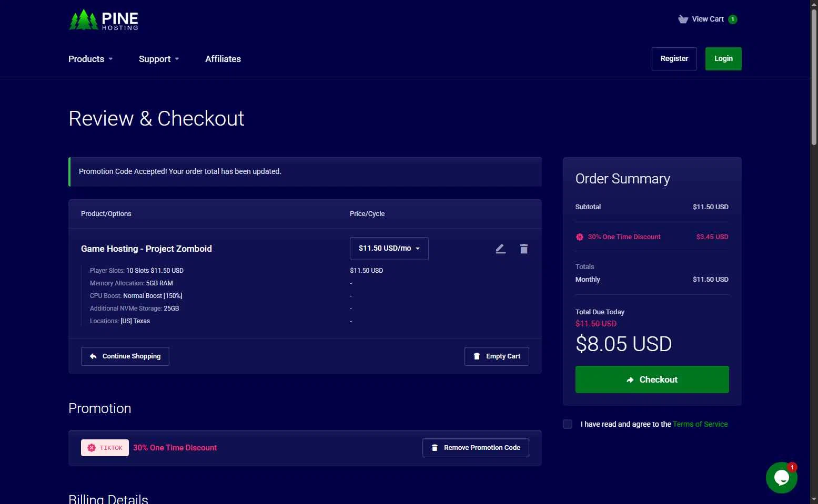818x504 pixels.
Task: Click the cart item count badge
Action: [x=733, y=19]
